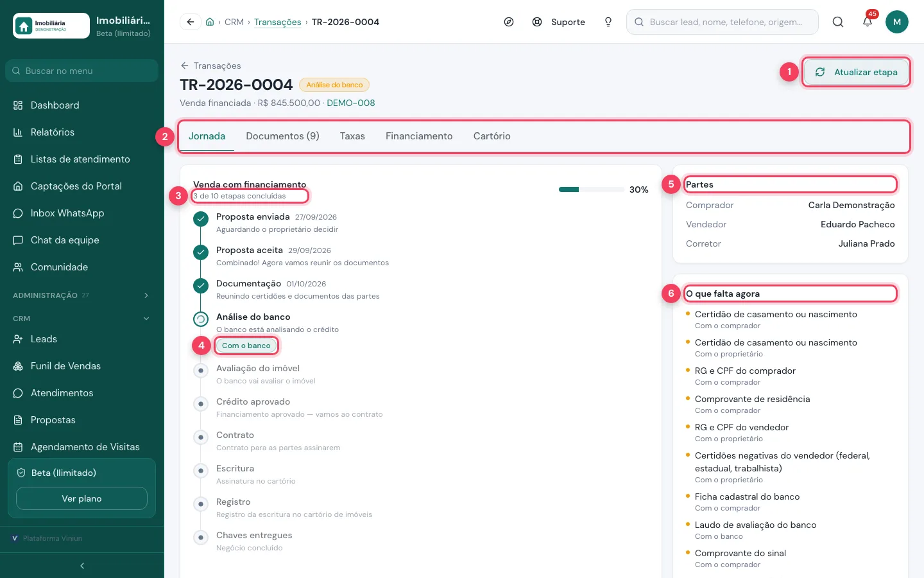The height and width of the screenshot is (578, 924).
Task: Go to home via breadcrumb house icon
Action: tap(210, 22)
